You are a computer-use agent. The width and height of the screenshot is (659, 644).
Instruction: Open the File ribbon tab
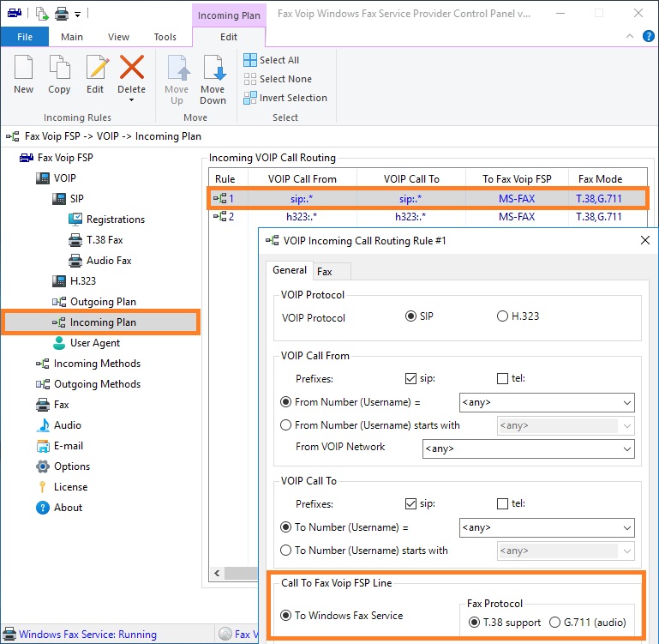point(25,37)
